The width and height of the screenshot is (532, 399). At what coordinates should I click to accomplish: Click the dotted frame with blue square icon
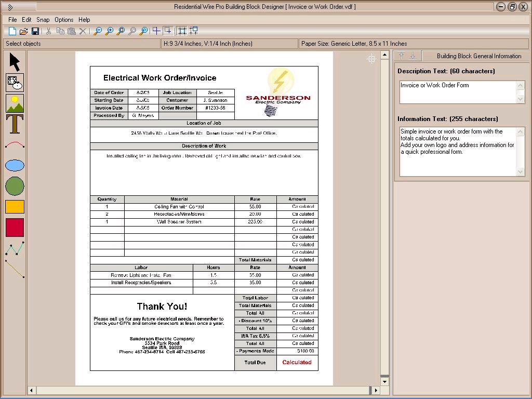[182, 31]
